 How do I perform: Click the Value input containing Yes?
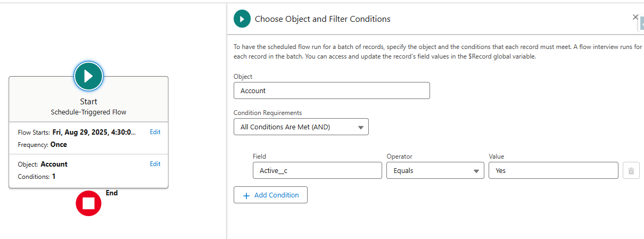pos(553,170)
